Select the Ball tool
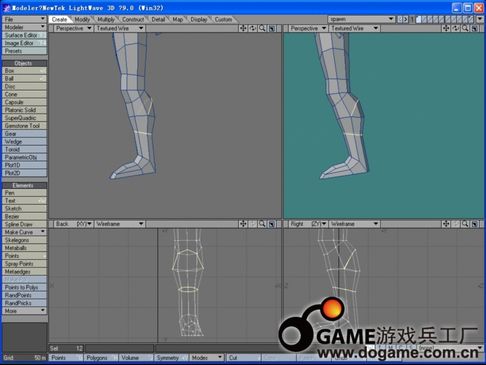 click(24, 79)
